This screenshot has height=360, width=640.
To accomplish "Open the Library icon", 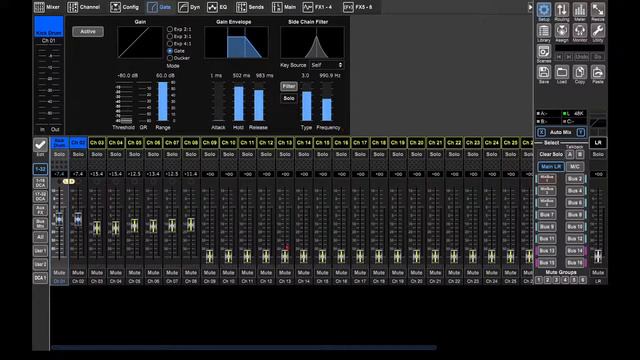I will [544, 31].
